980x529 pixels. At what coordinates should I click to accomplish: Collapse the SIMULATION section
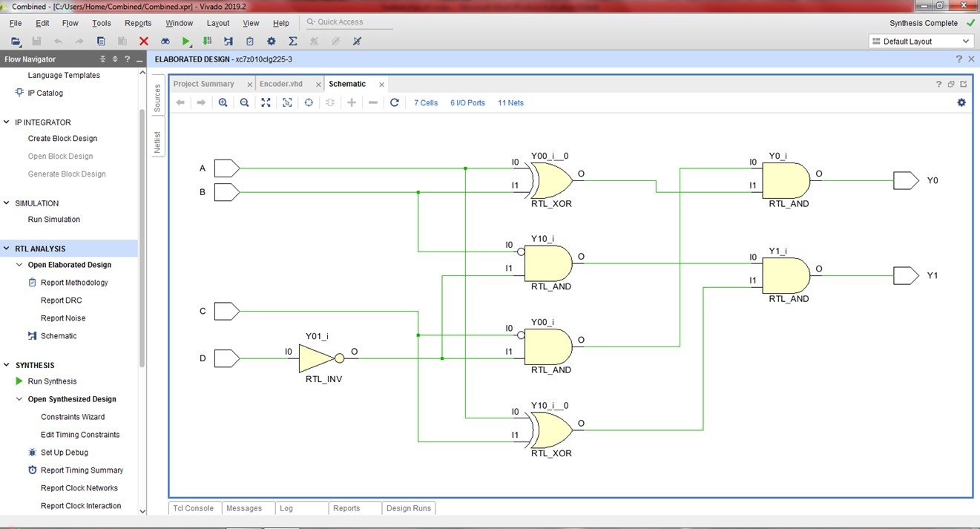(7, 203)
